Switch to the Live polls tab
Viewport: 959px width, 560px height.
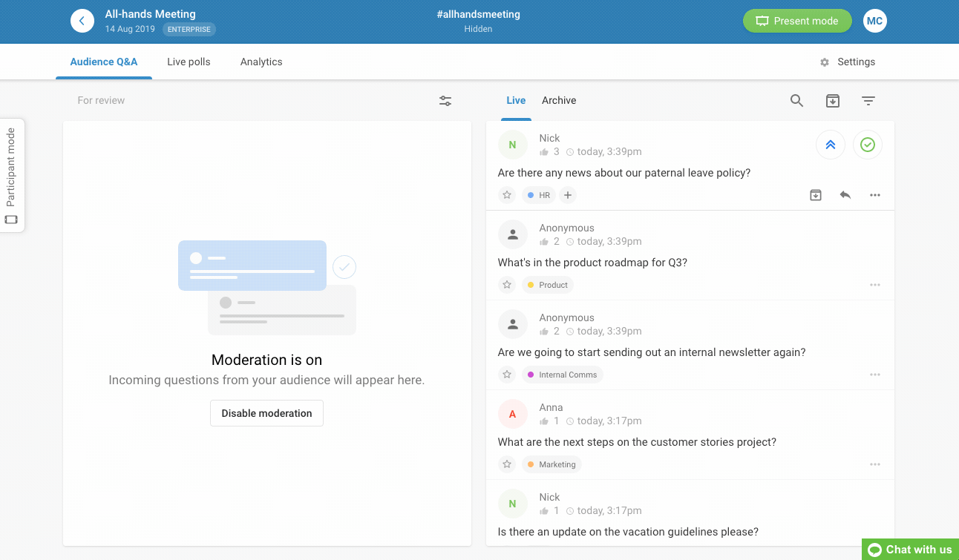pos(189,62)
